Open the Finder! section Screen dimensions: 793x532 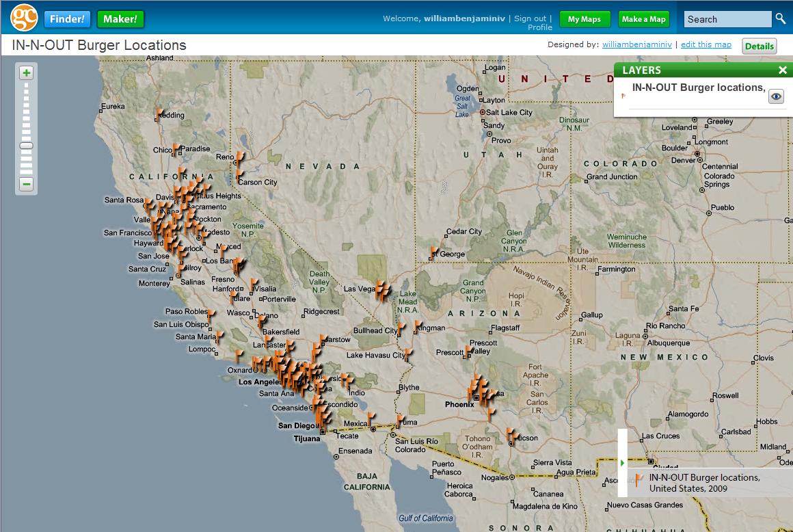pos(67,19)
